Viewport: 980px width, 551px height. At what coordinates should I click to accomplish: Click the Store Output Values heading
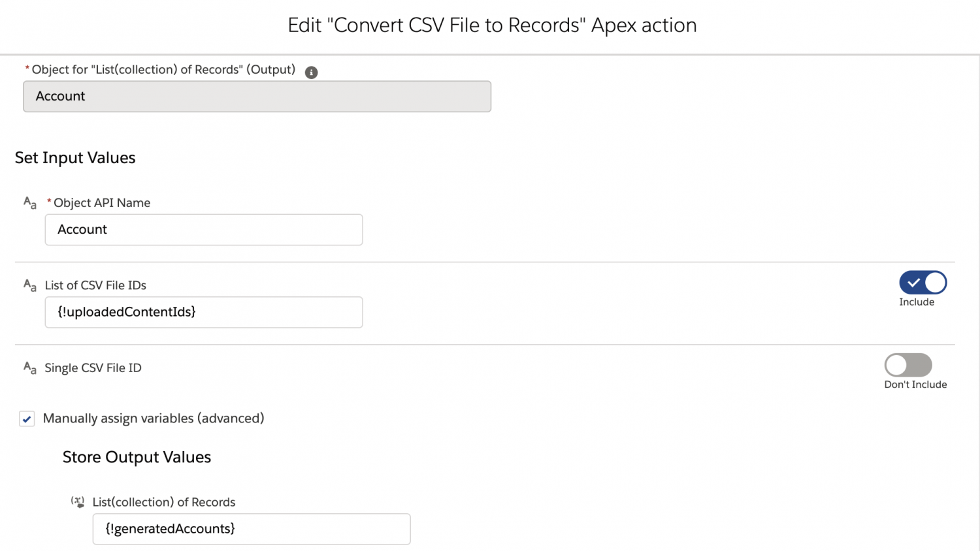[137, 457]
